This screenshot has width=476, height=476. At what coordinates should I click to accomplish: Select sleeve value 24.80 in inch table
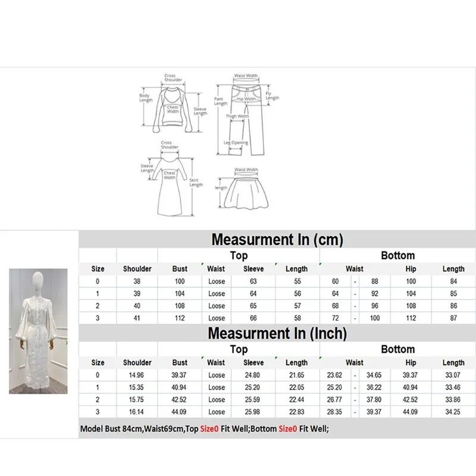tap(252, 375)
